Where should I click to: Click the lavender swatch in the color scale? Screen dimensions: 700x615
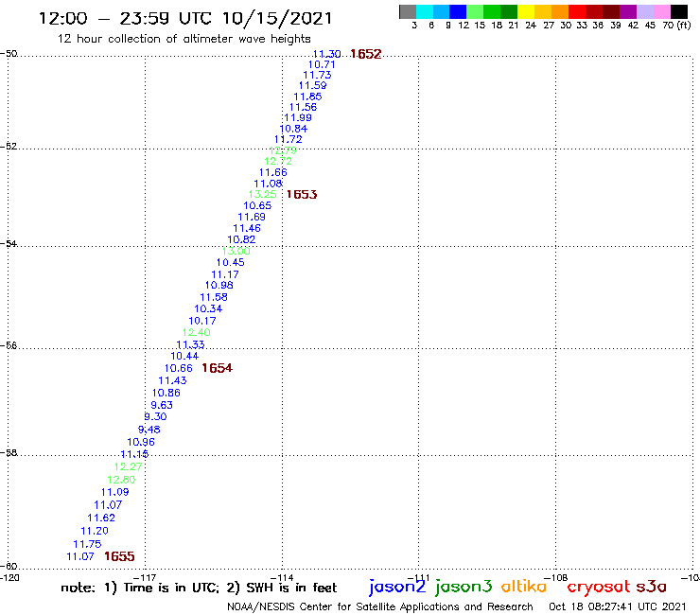(644, 11)
